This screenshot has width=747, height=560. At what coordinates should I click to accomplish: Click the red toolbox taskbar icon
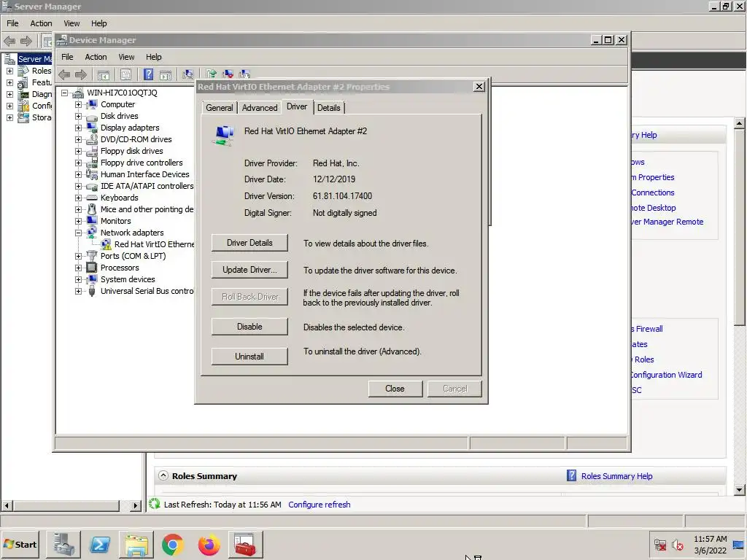point(245,544)
